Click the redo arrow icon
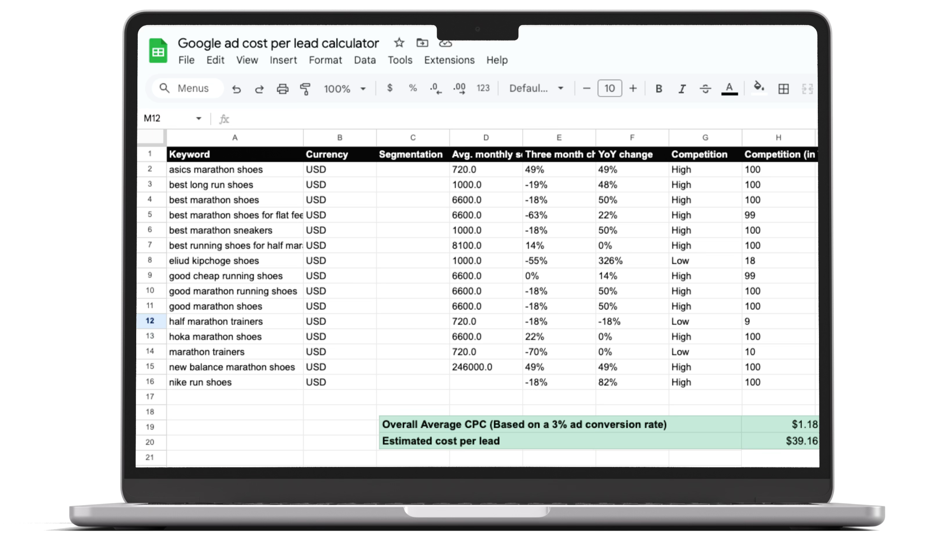947x560 pixels. [x=259, y=89]
